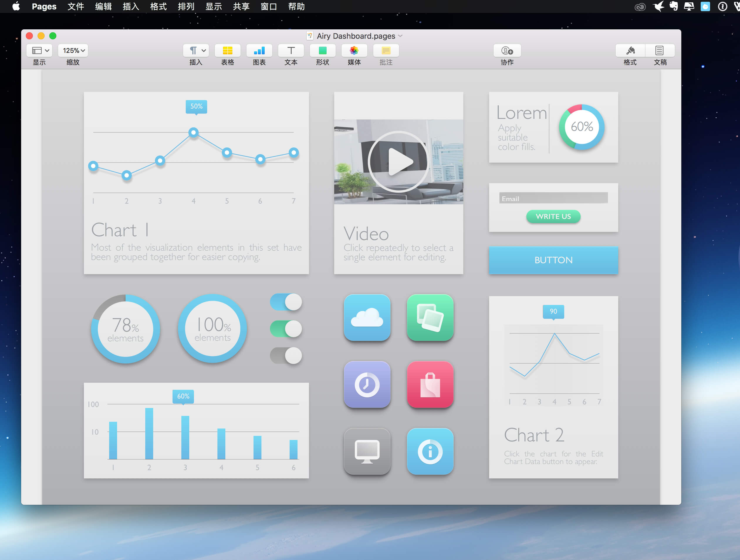Open the View (显示) dropdown

39,50
